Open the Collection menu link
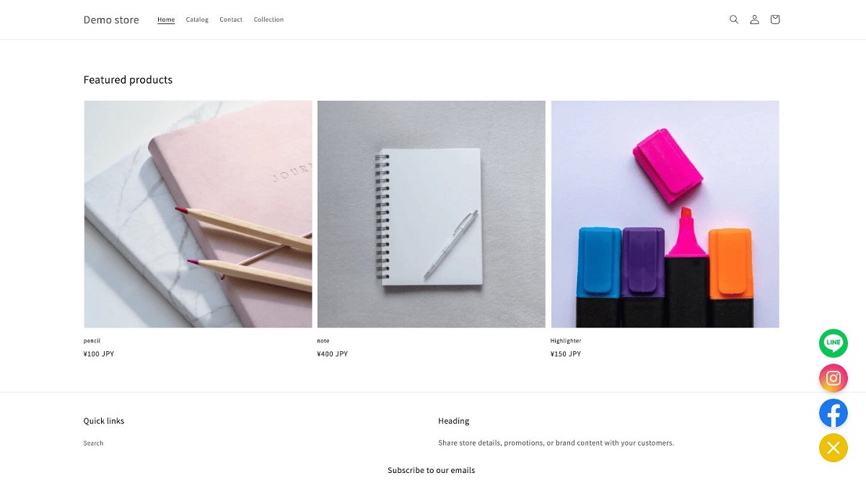 [268, 19]
